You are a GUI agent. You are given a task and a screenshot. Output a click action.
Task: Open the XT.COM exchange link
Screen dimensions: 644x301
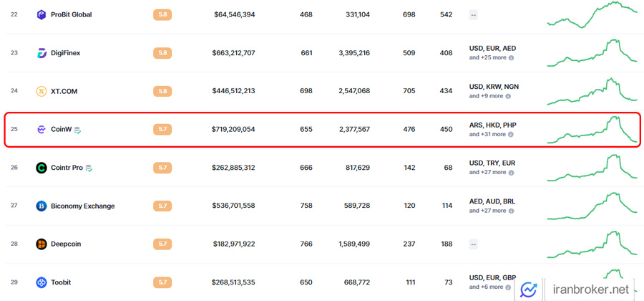click(64, 91)
